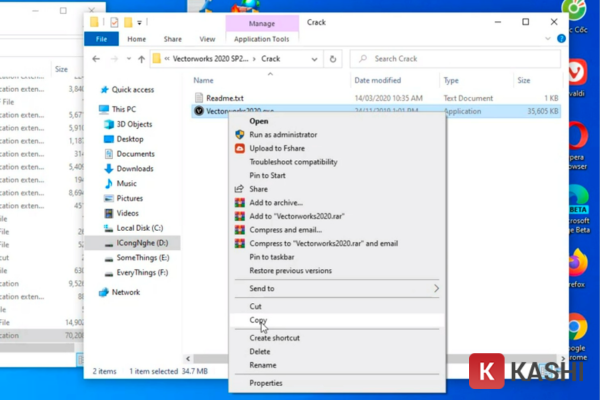
Task: Go up one folder level
Action: pyautogui.click(x=142, y=59)
